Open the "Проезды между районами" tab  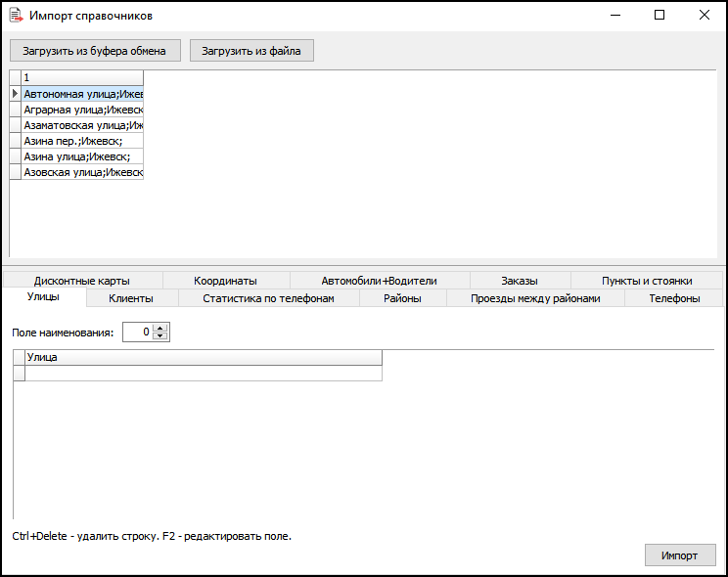[534, 298]
